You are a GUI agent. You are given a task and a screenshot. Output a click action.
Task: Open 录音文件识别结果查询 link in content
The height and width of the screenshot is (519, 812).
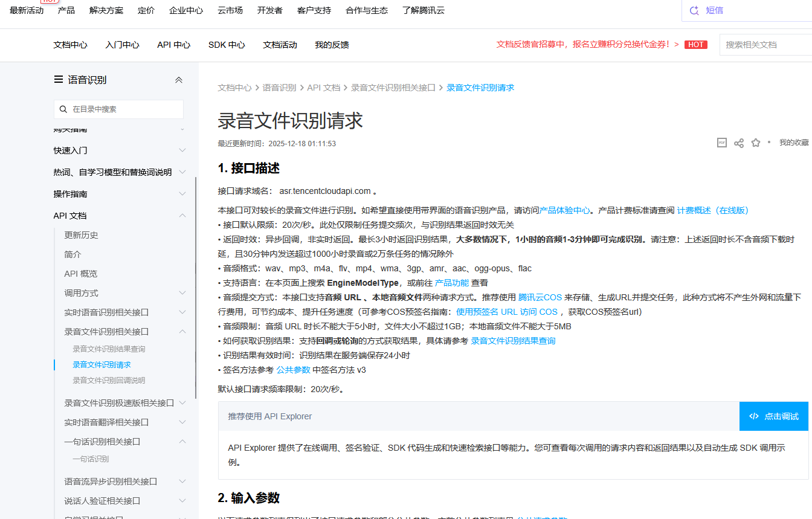click(x=513, y=341)
